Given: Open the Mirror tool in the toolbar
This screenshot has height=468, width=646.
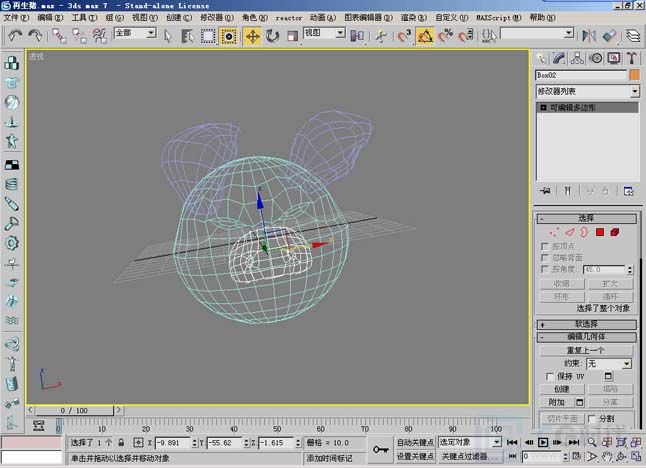Looking at the screenshot, I should [589, 36].
